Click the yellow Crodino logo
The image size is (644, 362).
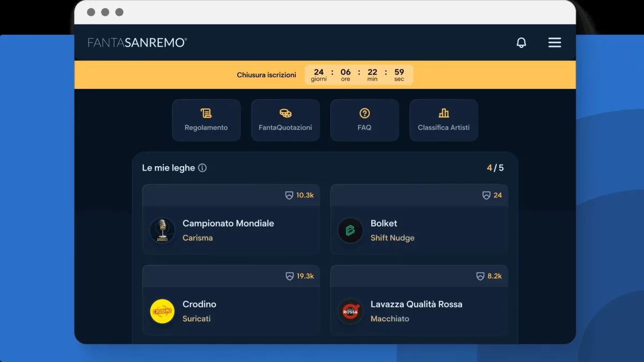[162, 311]
